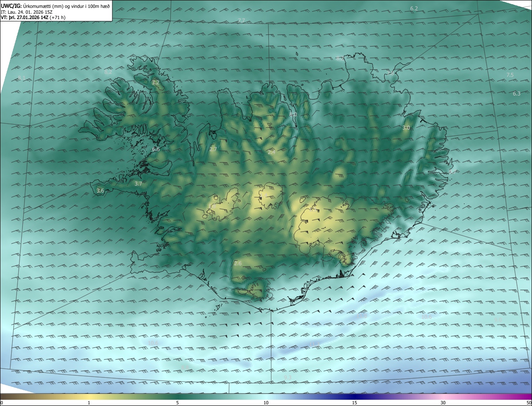This screenshot has width=532, height=406.
Task: Click the initial time line 'IT: Lau. 24. 01. 2026 15Z'
Action: pyautogui.click(x=27, y=12)
